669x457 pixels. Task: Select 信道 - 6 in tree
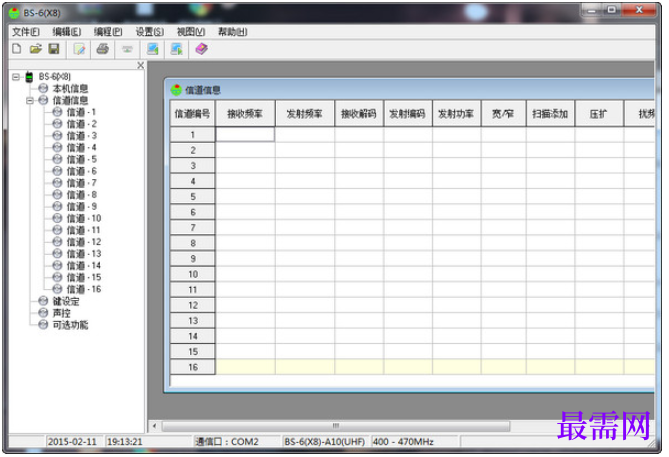(81, 172)
